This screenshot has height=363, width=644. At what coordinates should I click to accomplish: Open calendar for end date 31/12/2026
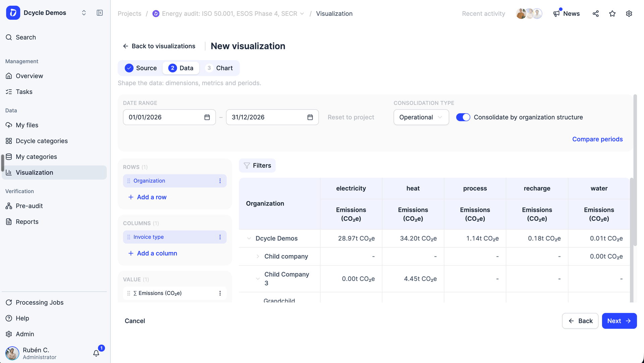[x=310, y=117]
